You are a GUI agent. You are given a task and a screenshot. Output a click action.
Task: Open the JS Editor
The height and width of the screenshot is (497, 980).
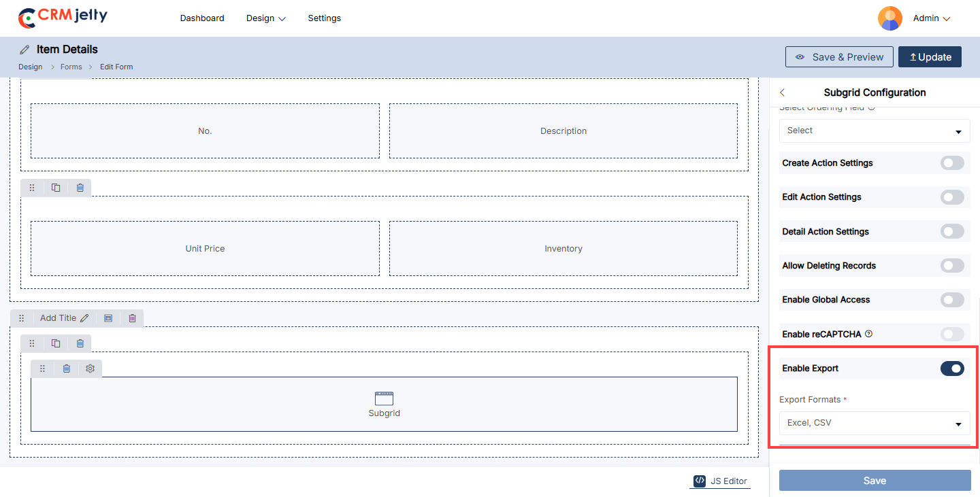point(721,481)
